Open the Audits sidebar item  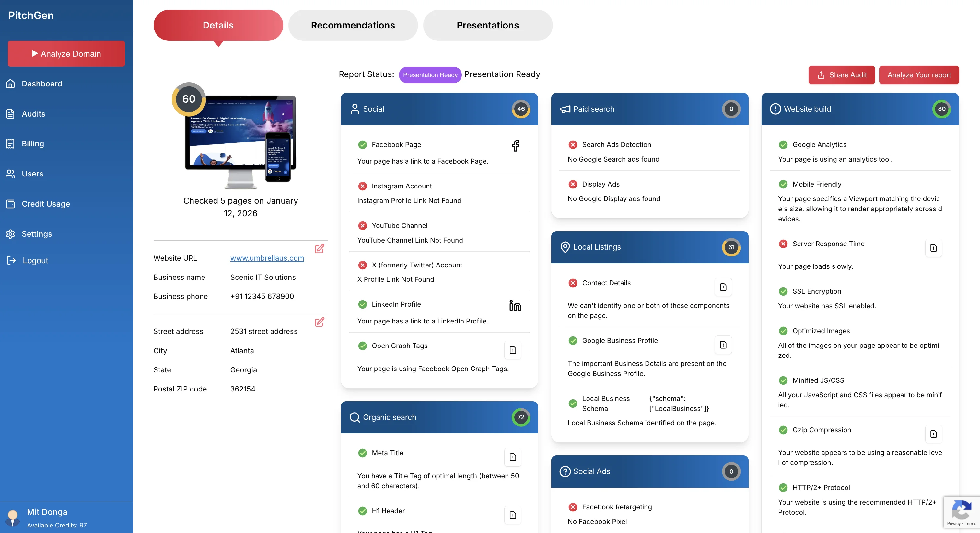[33, 114]
